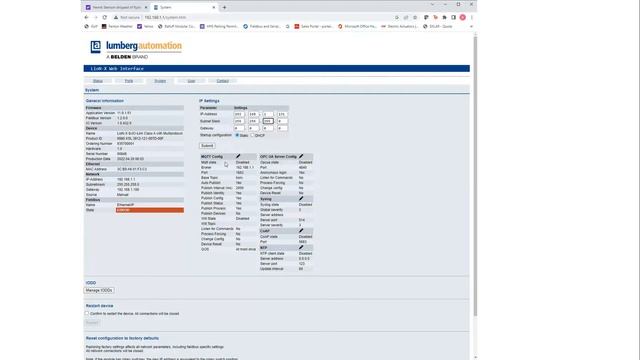Close the first browser tab

coord(146,7)
